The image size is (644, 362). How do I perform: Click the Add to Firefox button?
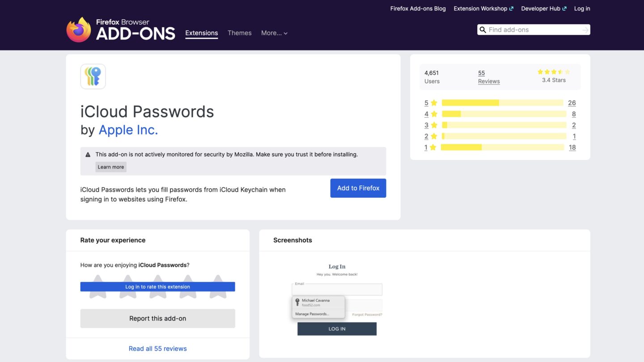pos(358,188)
